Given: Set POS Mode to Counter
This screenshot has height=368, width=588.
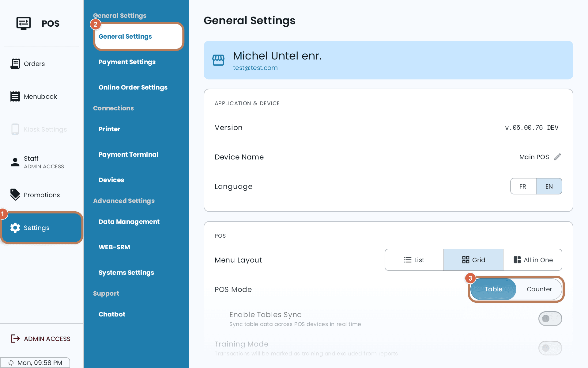Looking at the screenshot, I should coord(539,289).
